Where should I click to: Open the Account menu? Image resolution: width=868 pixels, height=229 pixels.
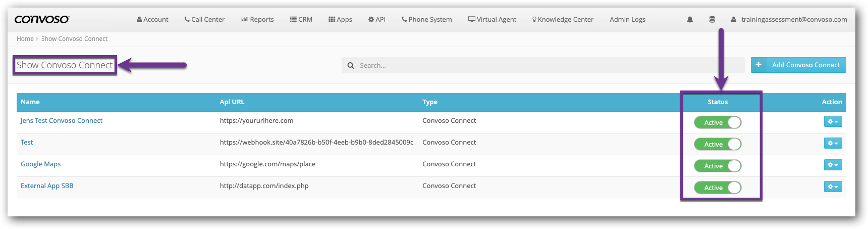coord(152,20)
